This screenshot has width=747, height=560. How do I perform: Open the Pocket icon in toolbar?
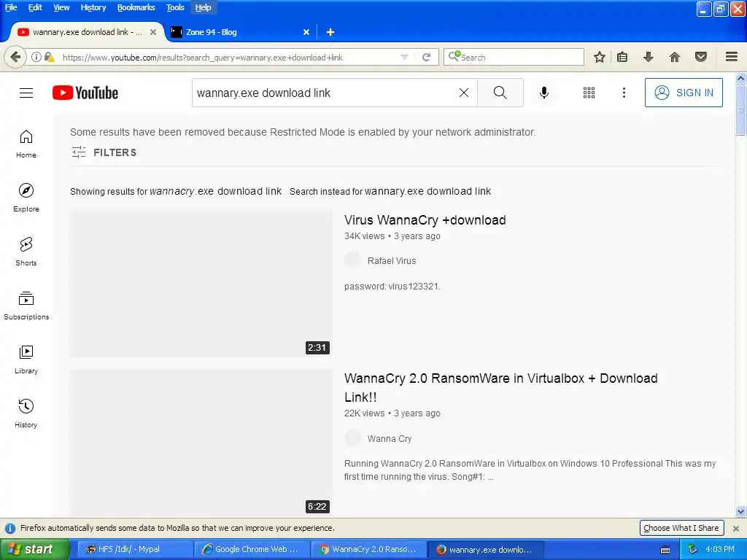point(701,57)
